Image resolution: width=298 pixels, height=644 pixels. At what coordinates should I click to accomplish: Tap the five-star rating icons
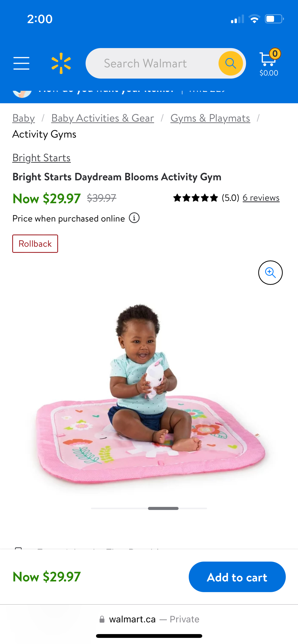[x=195, y=198]
